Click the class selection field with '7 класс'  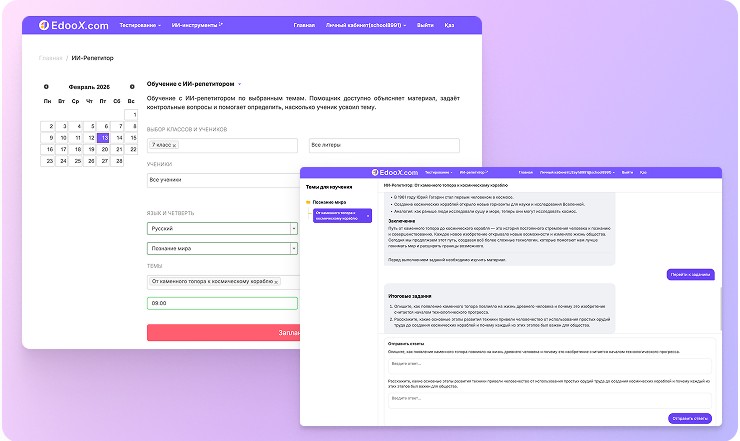222,145
